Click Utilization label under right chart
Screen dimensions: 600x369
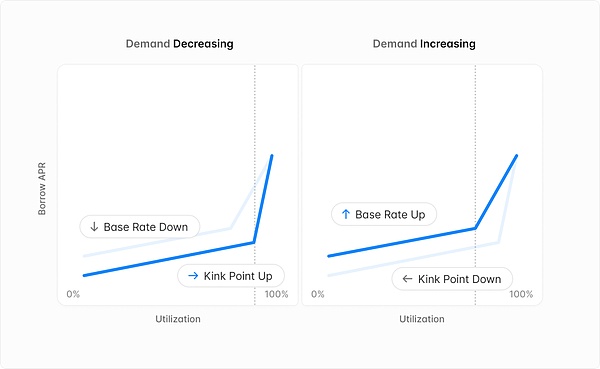pos(422,319)
